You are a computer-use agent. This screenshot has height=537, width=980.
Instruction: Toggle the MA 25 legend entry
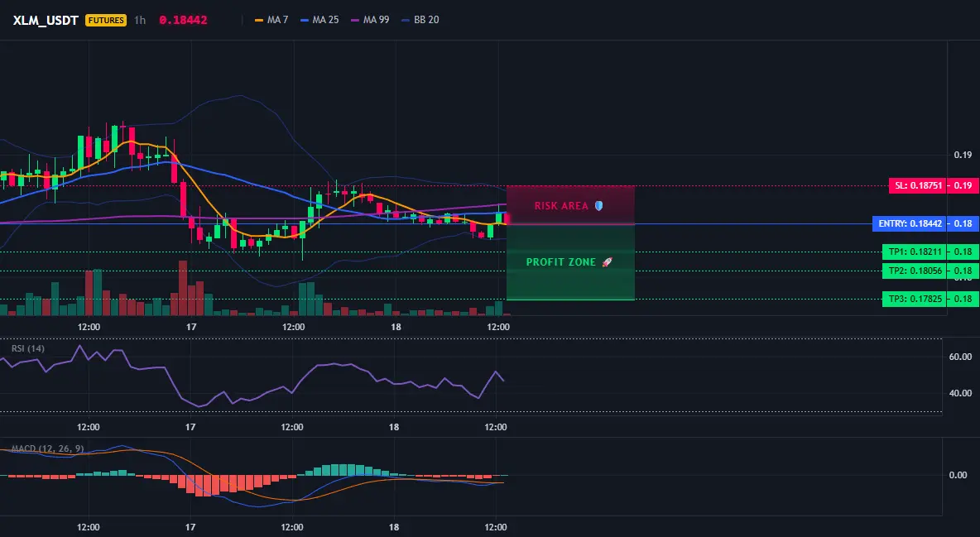319,20
